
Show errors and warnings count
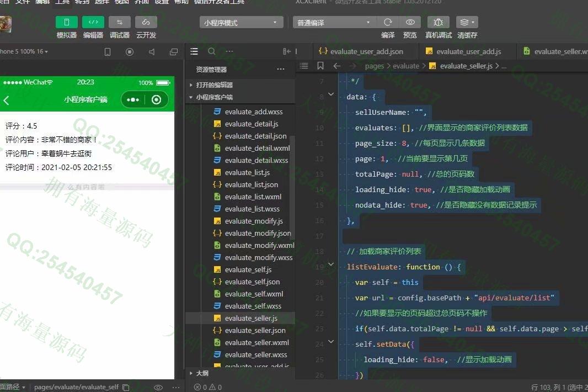pyautogui.click(x=208, y=387)
